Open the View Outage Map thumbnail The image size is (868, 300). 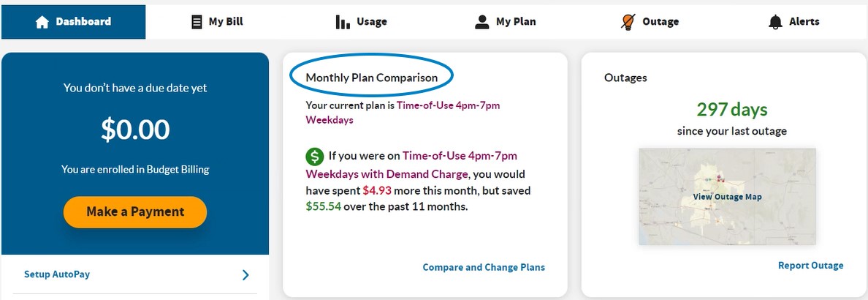[727, 197]
